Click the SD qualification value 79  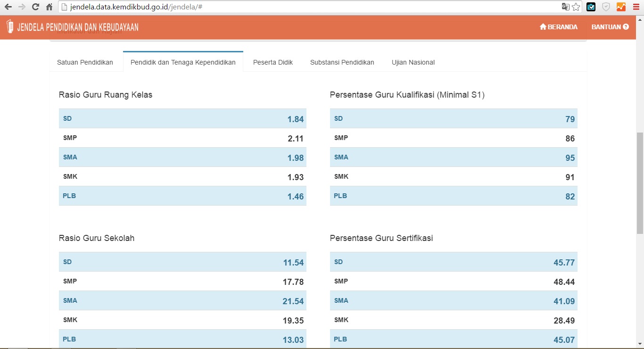[x=570, y=119]
